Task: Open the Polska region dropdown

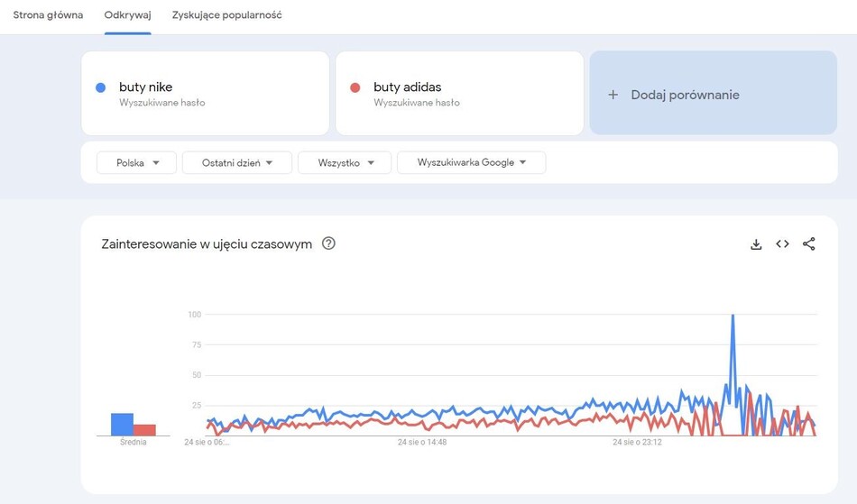Action: tap(137, 163)
